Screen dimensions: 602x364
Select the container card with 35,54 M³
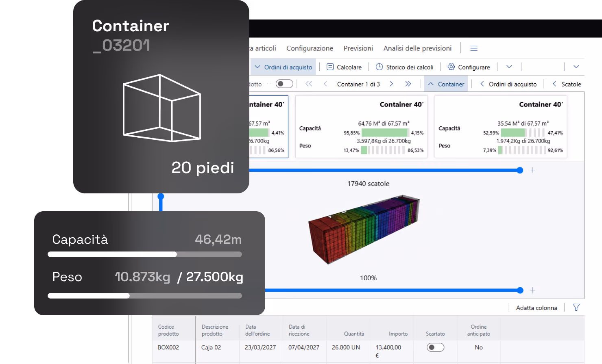click(501, 127)
